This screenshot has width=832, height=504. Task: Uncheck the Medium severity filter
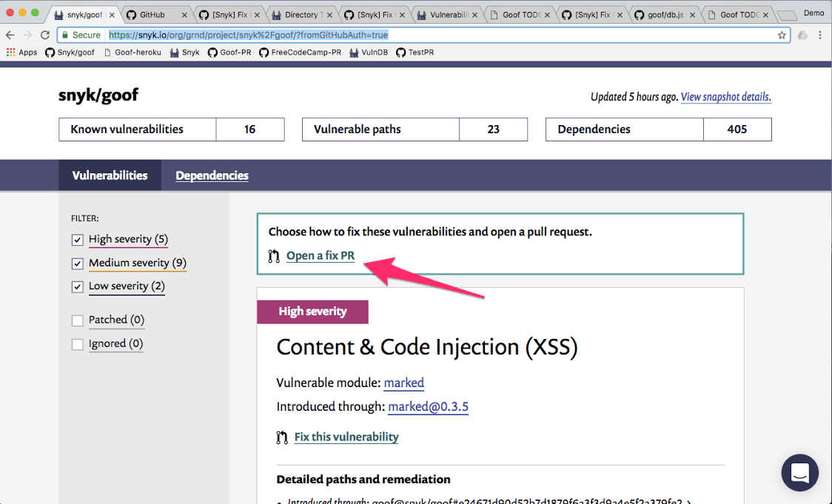77,263
